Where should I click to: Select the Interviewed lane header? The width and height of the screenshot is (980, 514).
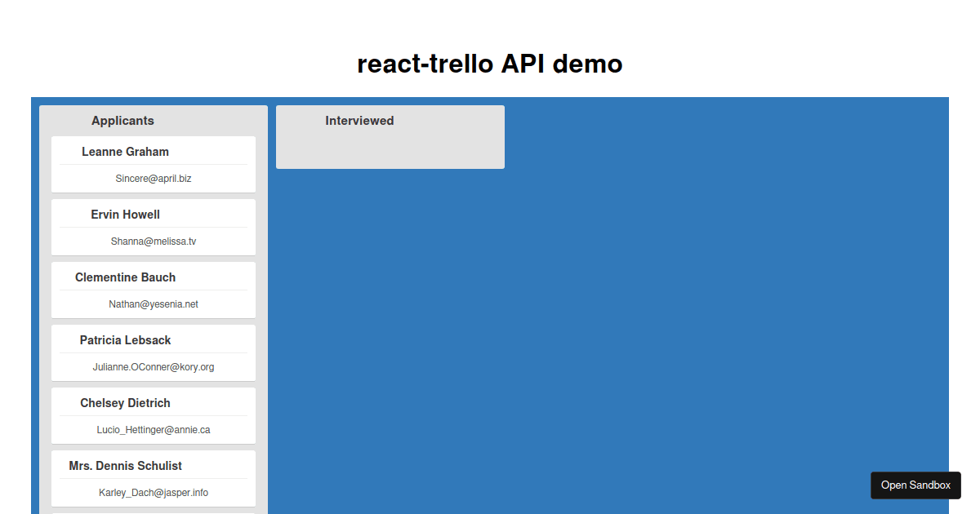click(x=359, y=120)
